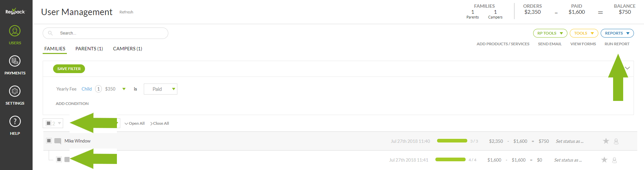This screenshot has height=170, width=644.
Task: Open the Help question mark icon
Action: point(15,126)
